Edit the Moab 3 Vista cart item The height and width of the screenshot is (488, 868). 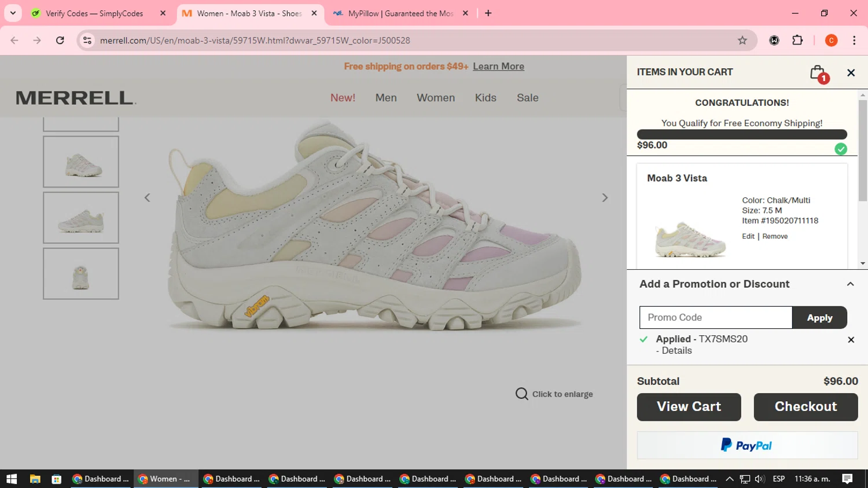coord(748,236)
